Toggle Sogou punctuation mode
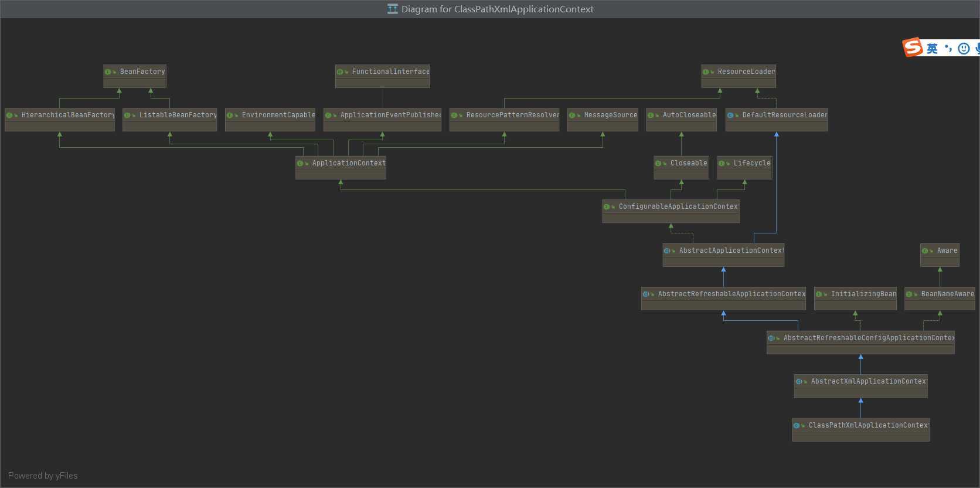980x488 pixels. pyautogui.click(x=948, y=48)
